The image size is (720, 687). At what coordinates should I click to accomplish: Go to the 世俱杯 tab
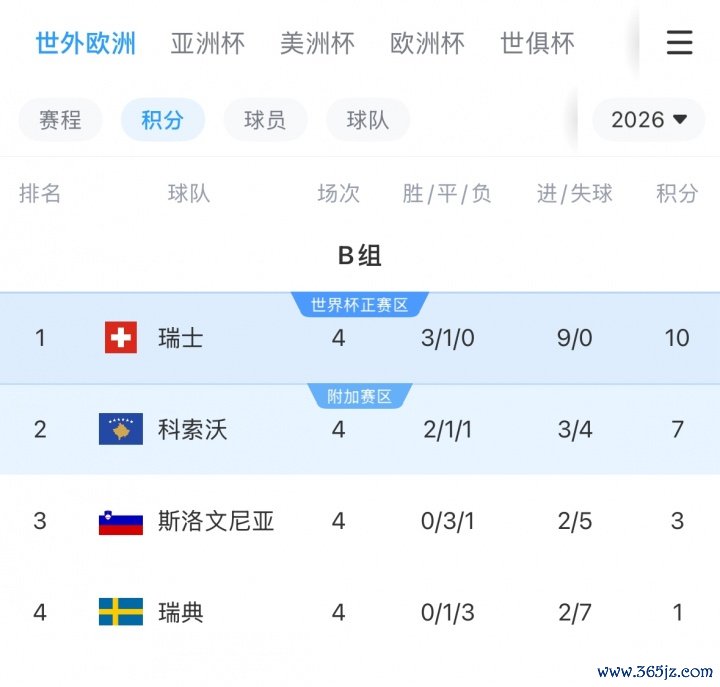point(537,43)
